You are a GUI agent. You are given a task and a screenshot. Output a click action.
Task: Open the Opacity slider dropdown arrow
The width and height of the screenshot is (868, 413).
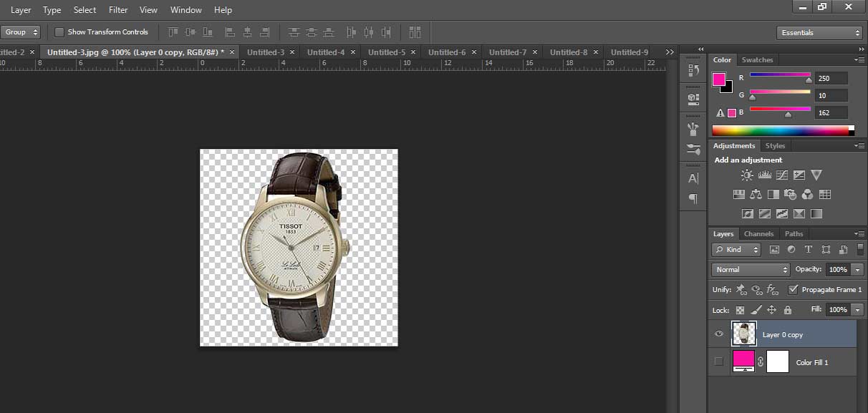tap(857, 270)
